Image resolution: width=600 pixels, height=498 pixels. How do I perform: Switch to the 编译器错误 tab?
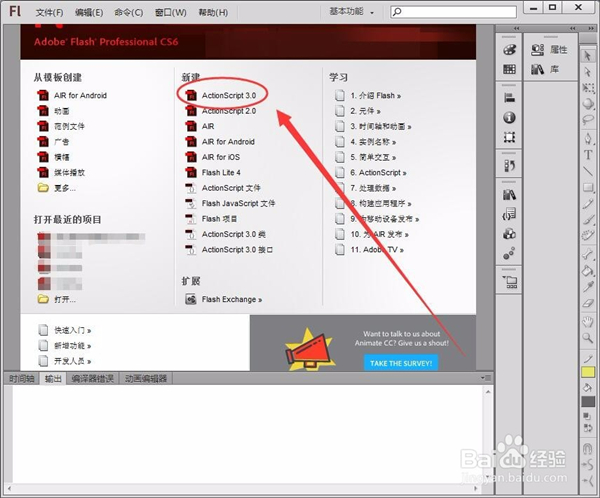[93, 379]
